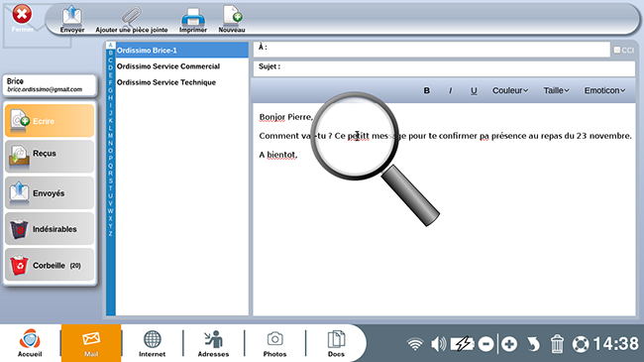Select contact Ordissimo Brice-1
Image resolution: width=644 pixels, height=362 pixels.
(182, 51)
